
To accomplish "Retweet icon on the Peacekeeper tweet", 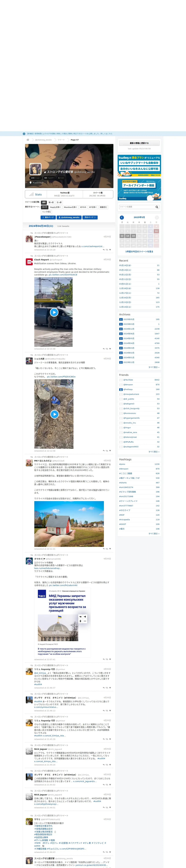I will click(x=107, y=250).
